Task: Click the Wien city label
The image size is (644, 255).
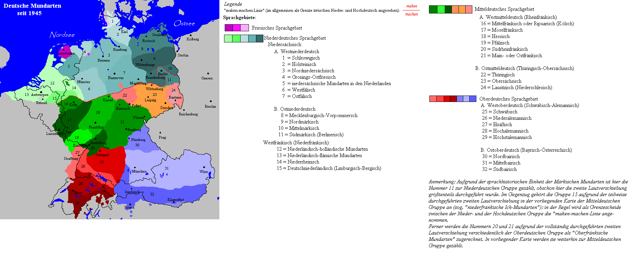Action: (204, 172)
